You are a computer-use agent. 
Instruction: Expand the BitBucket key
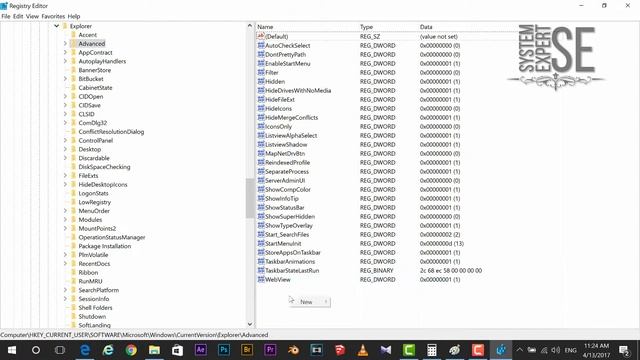(65, 79)
